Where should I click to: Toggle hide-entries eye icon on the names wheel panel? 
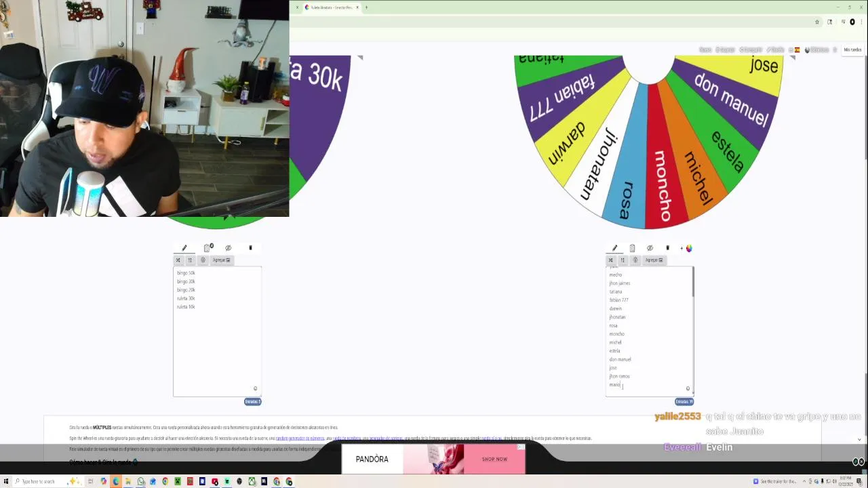pyautogui.click(x=650, y=248)
